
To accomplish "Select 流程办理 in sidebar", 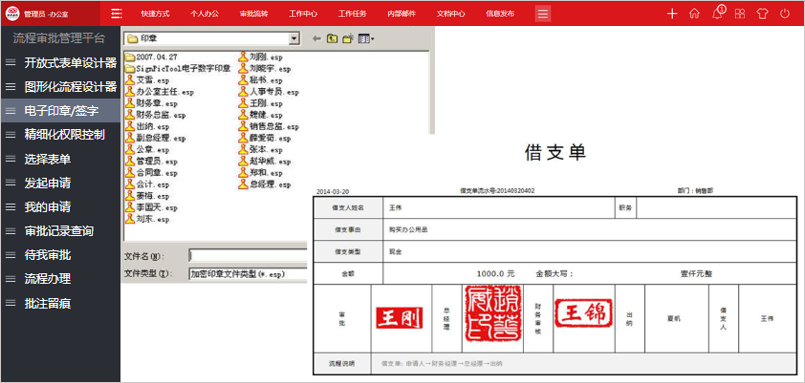I will (x=60, y=279).
